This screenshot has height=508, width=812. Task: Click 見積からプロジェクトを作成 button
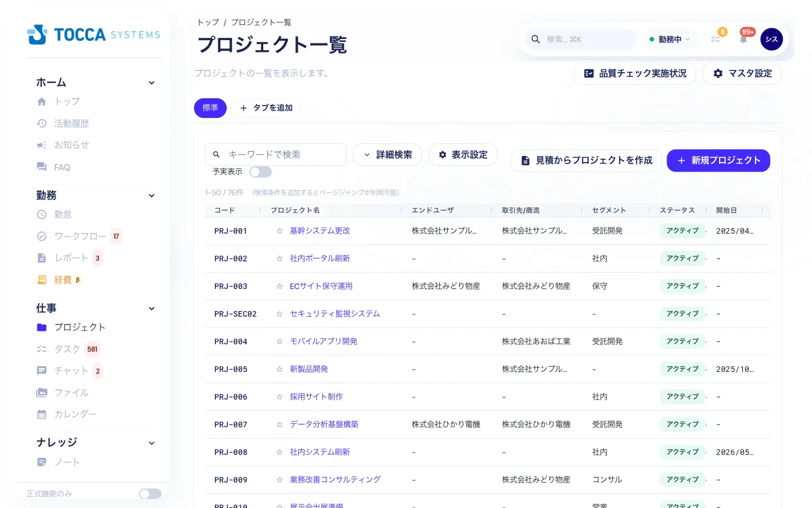coord(586,160)
